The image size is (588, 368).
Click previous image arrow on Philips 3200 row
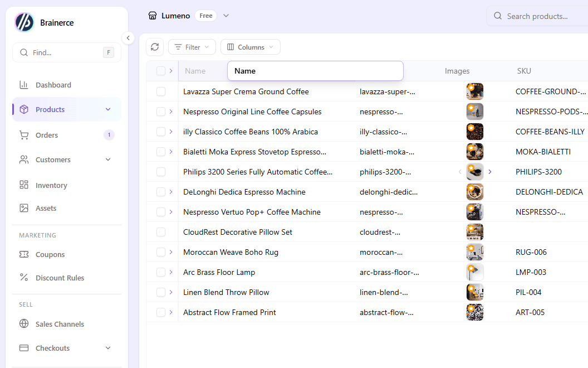[x=460, y=172]
